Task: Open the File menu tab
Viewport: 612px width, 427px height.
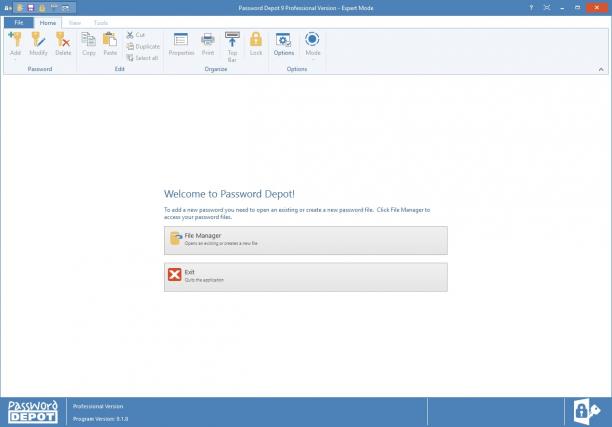Action: 19,23
